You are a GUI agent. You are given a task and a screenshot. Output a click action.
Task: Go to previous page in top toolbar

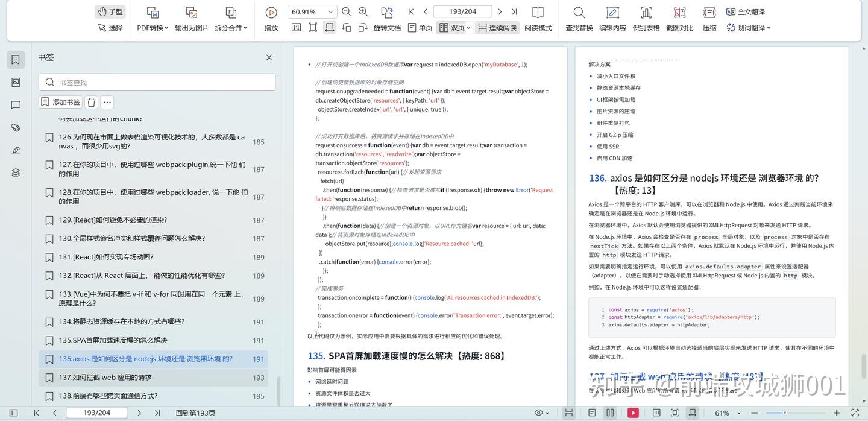(426, 12)
